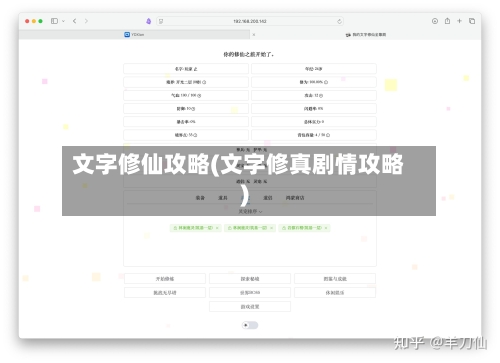Screen dimensions: 500x363
Task: Click the info icon next to 境界
Action: (204, 82)
